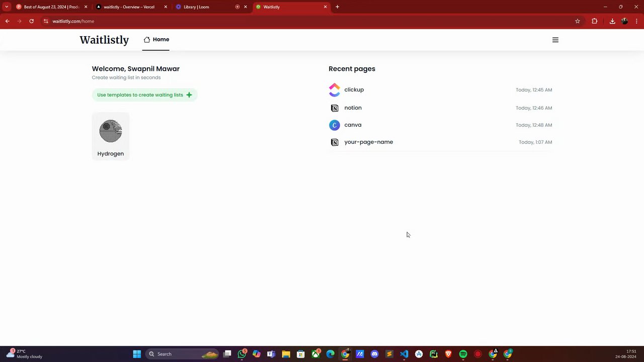Screen dimensions: 644x362
Task: Open a new browser tab
Action: [337, 7]
